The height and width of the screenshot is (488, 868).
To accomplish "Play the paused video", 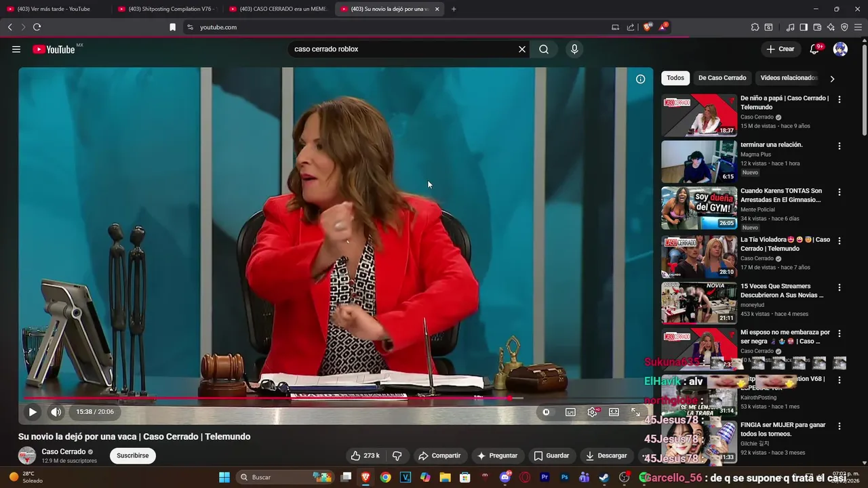I will coord(32,411).
